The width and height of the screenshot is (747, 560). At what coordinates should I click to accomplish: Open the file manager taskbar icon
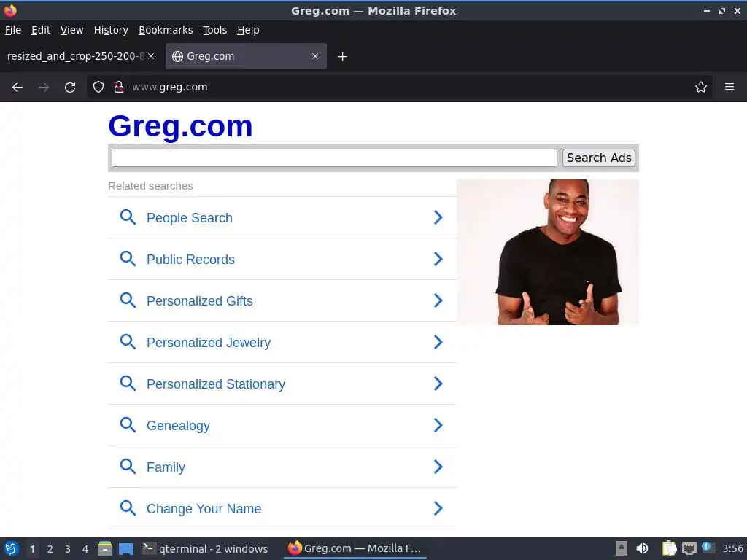point(105,548)
